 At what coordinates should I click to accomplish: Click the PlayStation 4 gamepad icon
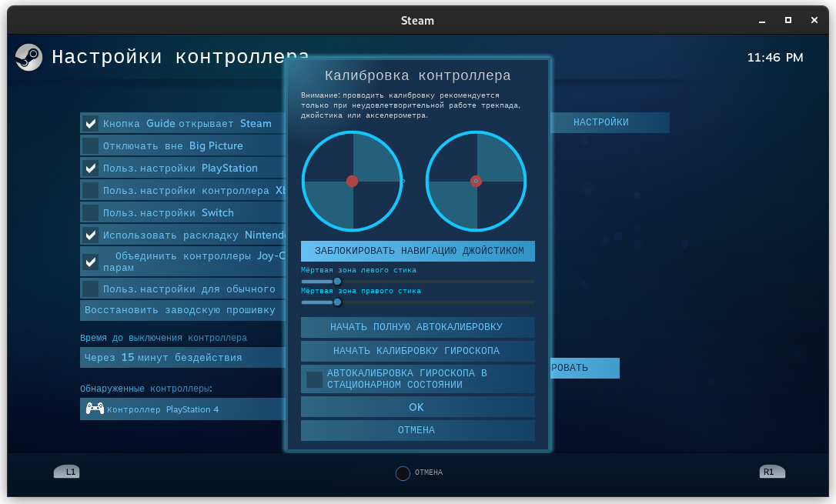click(95, 409)
